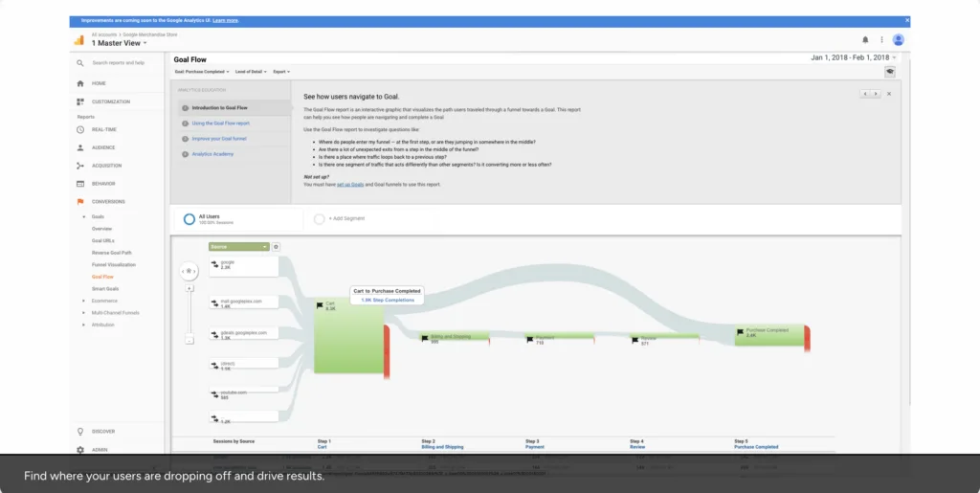This screenshot has height=493, width=980.
Task: Click the flow zoom slider track
Action: [189, 314]
